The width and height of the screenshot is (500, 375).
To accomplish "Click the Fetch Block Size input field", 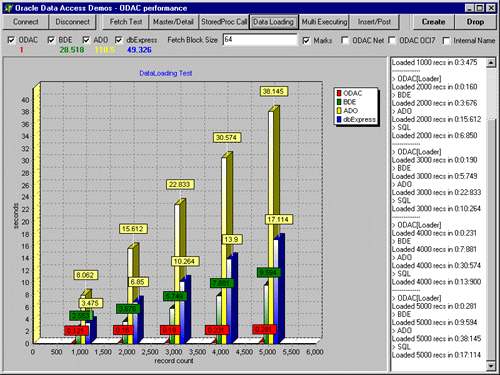I will click(260, 40).
